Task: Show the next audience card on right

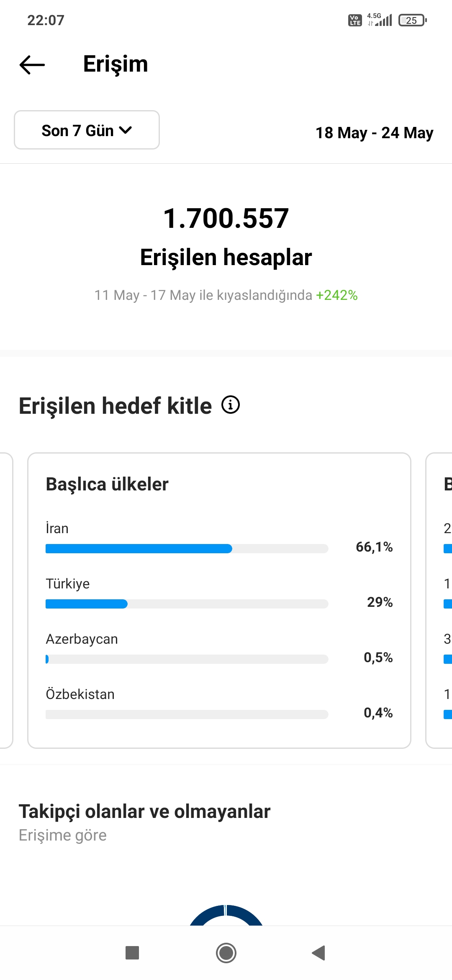Action: (439, 600)
